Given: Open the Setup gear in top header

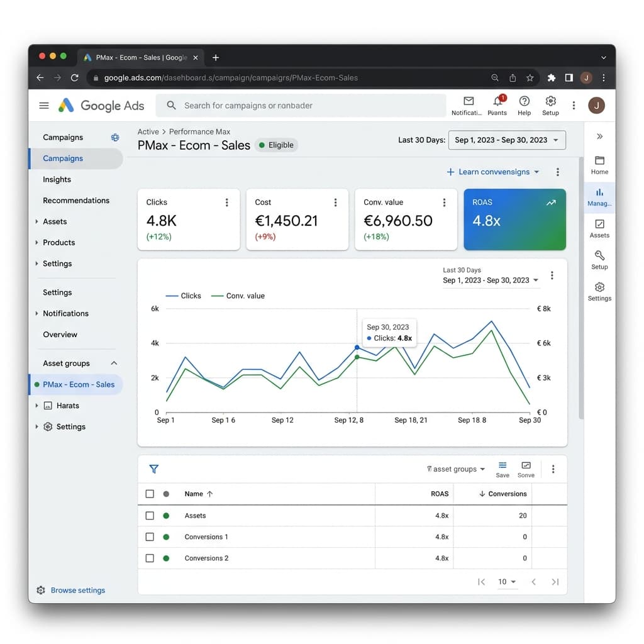Looking at the screenshot, I should [x=550, y=101].
